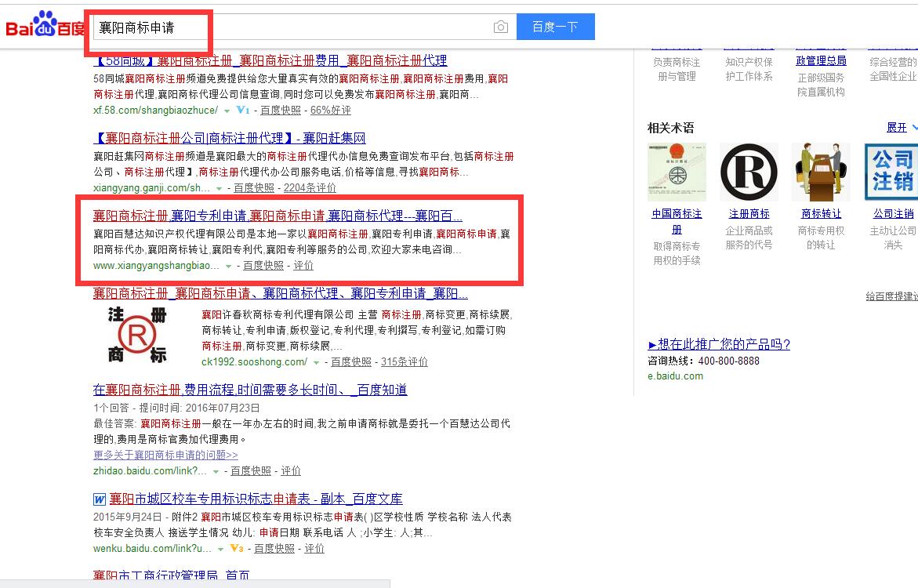This screenshot has width=918, height=588.
Task: Open 百度知道 费用流程 result title
Action: tap(250, 390)
